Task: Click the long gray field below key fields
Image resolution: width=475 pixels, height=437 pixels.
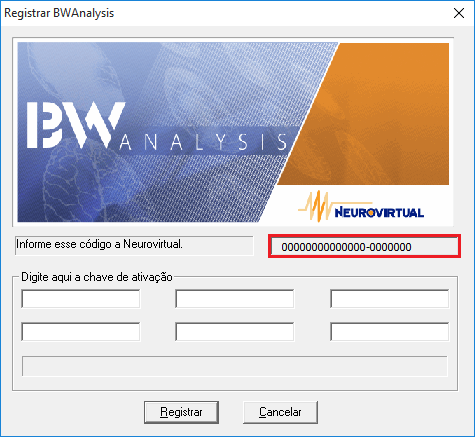Action: point(235,366)
